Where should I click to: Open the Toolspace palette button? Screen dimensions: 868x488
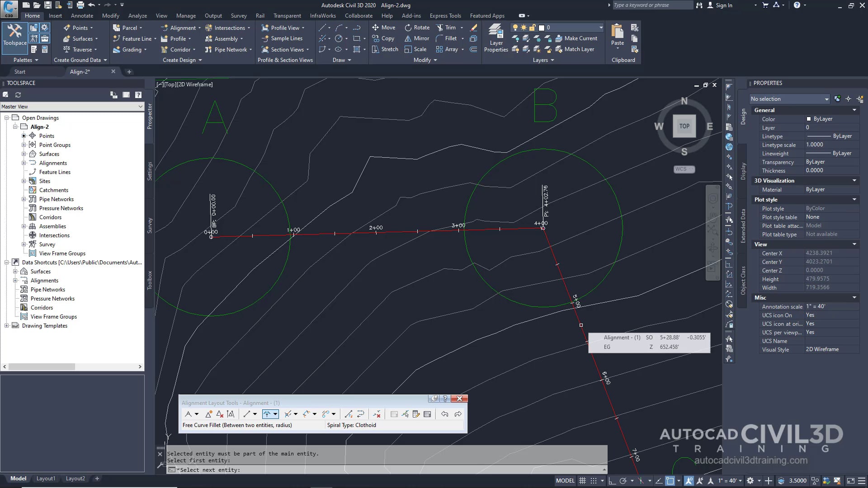[x=14, y=35]
